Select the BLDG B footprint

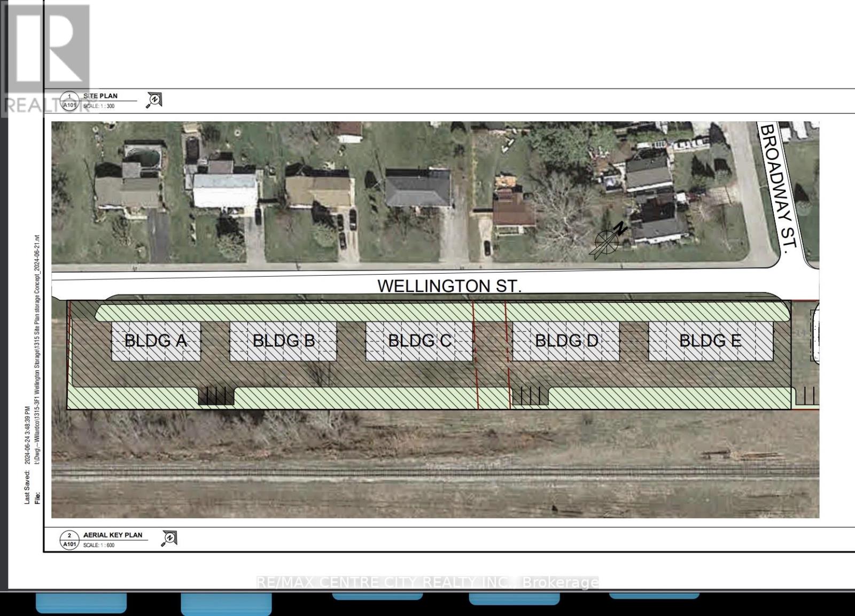[x=283, y=341]
